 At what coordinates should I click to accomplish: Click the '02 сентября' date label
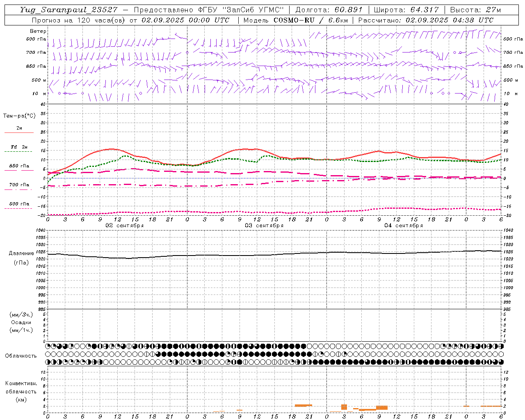pos(125,225)
